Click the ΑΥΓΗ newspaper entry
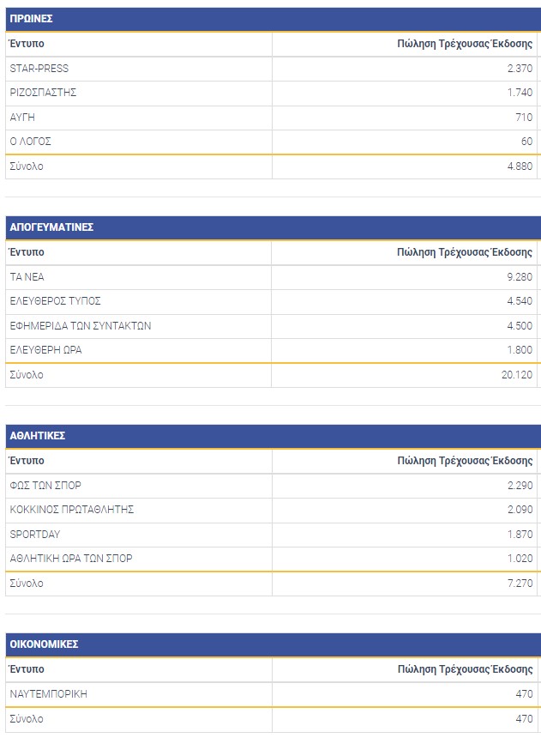This screenshot has width=541, height=756. click(x=22, y=118)
